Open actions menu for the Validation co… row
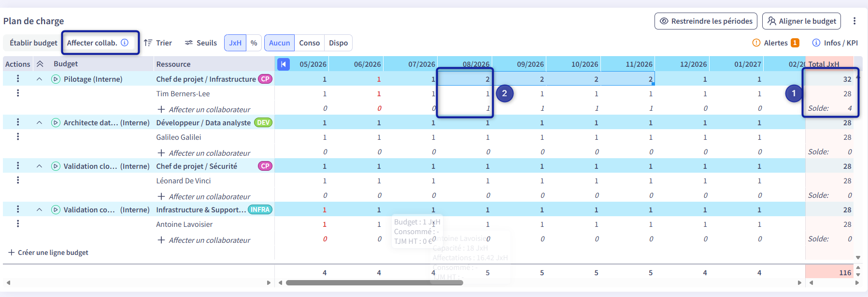This screenshot has height=297, width=868. (x=18, y=209)
